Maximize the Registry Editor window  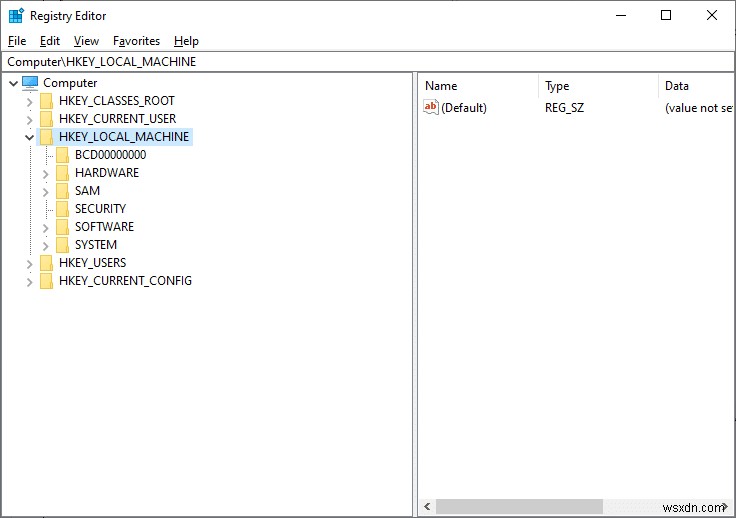click(x=666, y=15)
